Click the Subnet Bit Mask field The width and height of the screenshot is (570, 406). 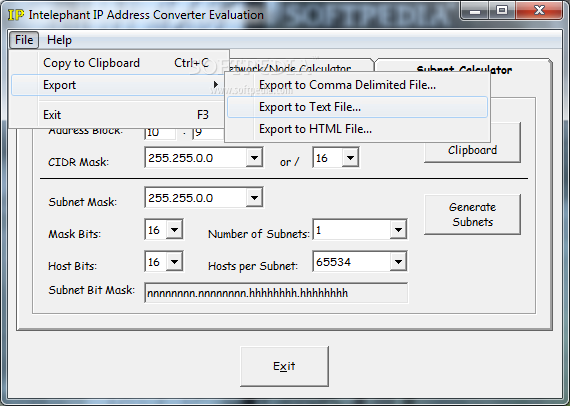[276, 293]
